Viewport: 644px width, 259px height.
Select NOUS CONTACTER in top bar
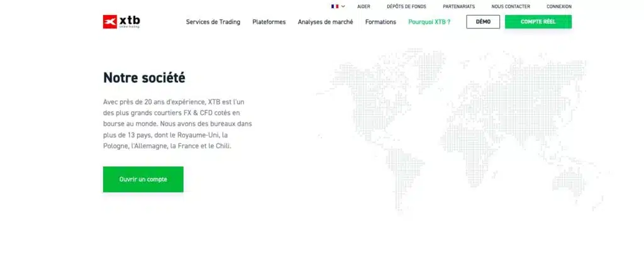511,6
